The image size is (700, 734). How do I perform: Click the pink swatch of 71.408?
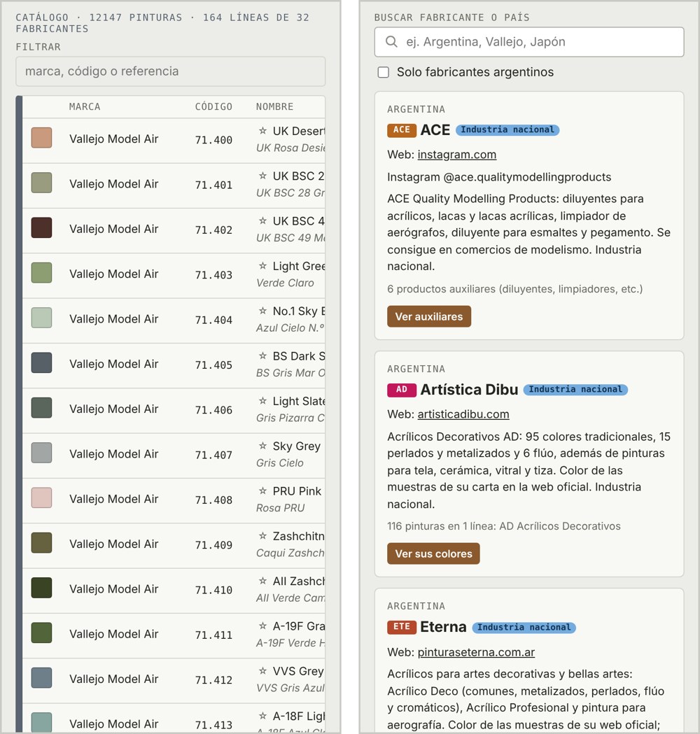point(42,498)
